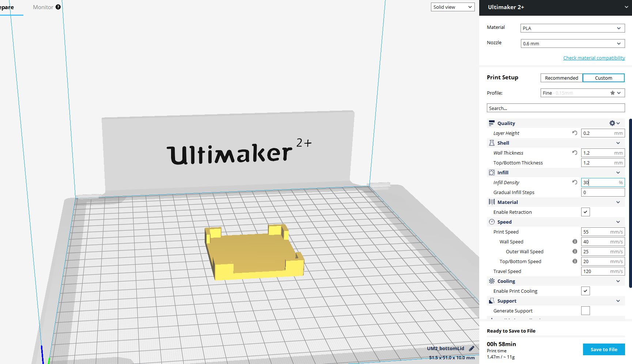Viewport: 632px width, 364px height.
Task: Click the Save to File button
Action: 604,349
